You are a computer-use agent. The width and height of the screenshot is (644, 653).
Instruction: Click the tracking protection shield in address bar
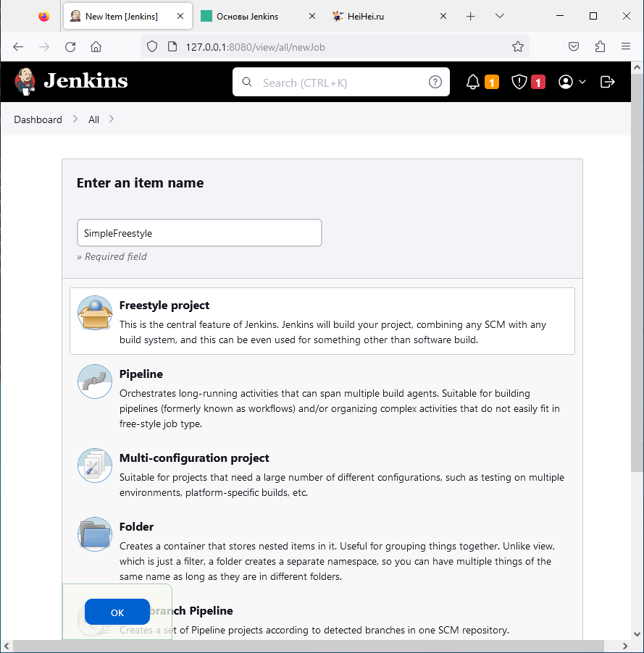coord(152,46)
